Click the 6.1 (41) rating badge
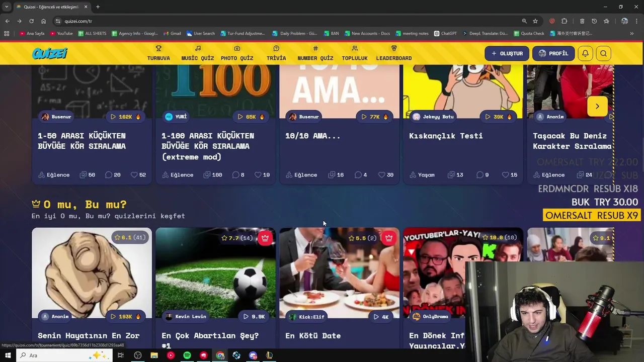 130,238
